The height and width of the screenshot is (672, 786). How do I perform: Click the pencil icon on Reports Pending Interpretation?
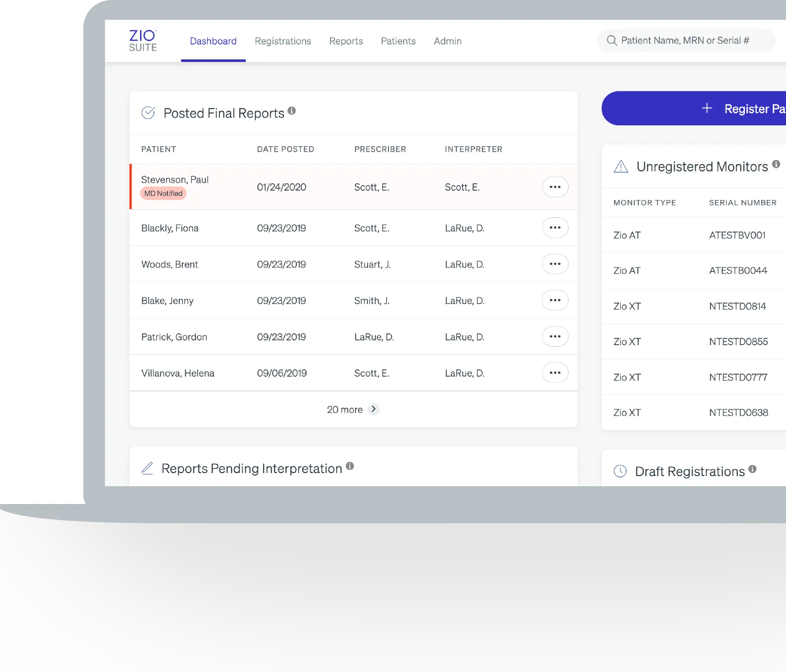(147, 468)
